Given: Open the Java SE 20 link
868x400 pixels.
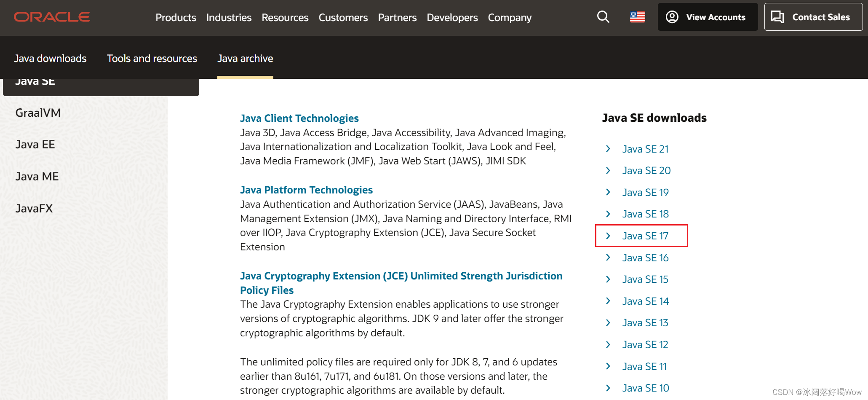Looking at the screenshot, I should coord(646,171).
